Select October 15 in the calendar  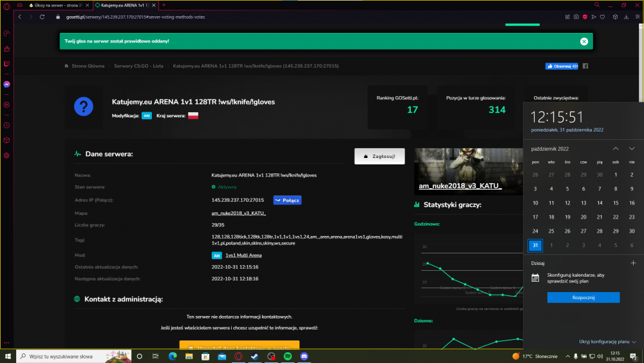(x=616, y=203)
